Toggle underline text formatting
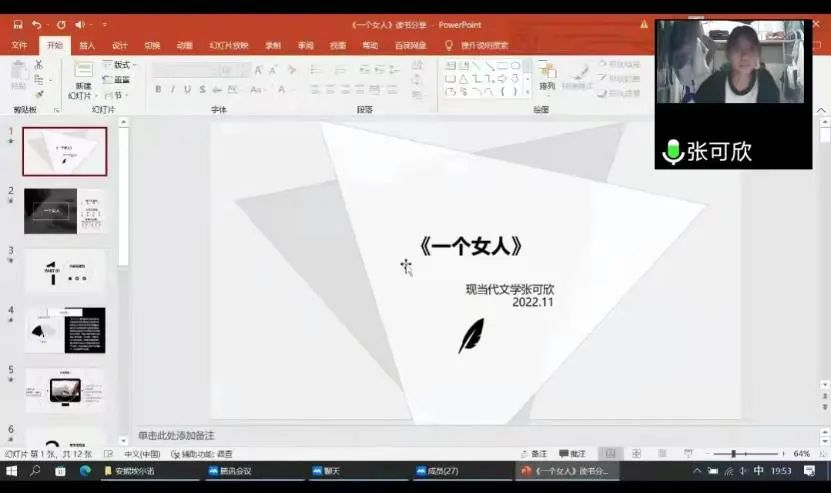Screen dimensions: 831x493 click(x=188, y=90)
